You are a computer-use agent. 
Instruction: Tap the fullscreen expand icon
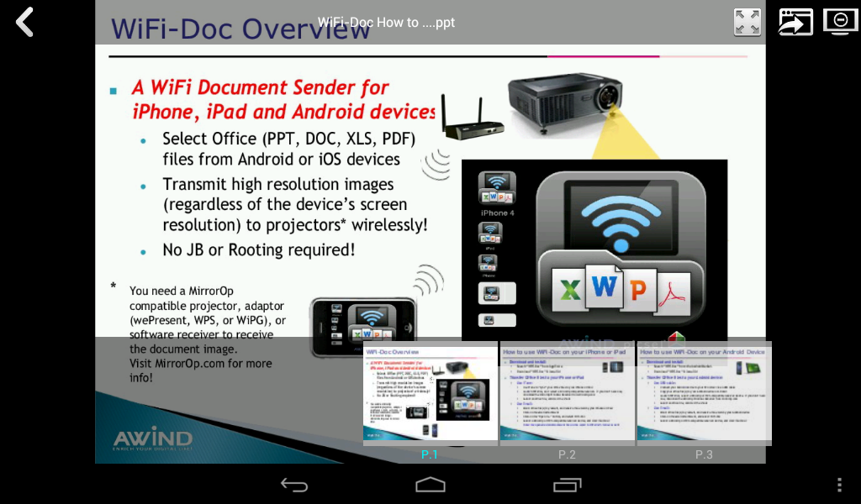pos(747,23)
